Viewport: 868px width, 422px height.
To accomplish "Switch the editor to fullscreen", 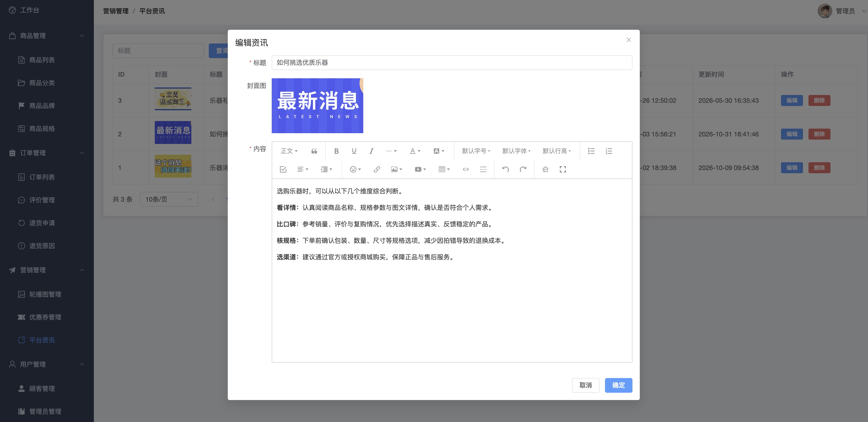I will [563, 169].
